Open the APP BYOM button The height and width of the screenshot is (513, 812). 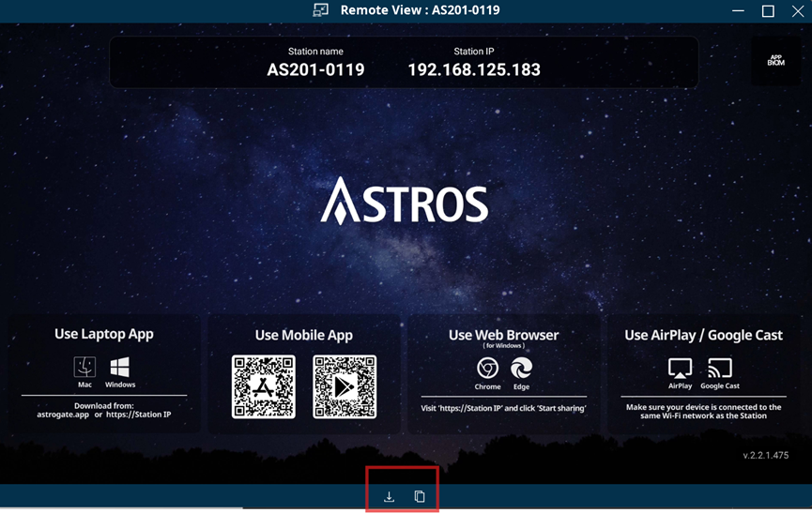click(775, 60)
